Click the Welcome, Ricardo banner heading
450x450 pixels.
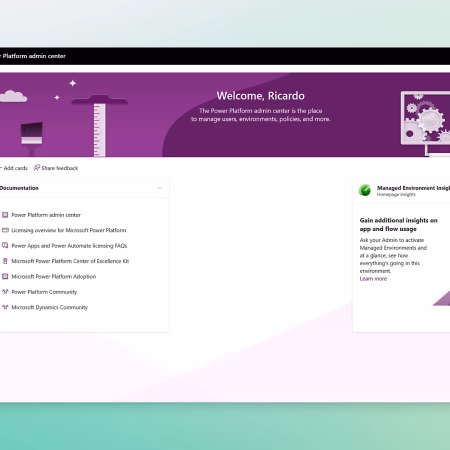click(x=261, y=96)
